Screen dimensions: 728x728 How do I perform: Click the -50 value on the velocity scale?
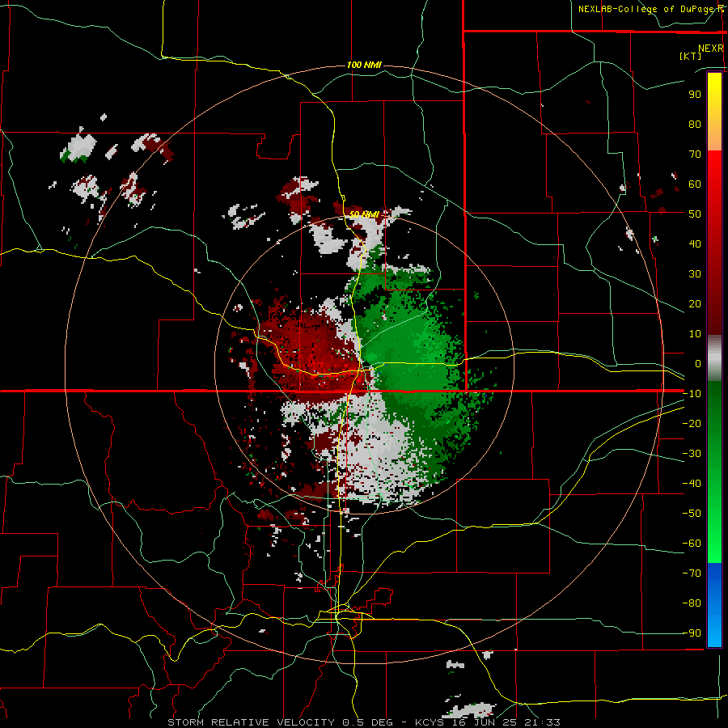tap(692, 514)
